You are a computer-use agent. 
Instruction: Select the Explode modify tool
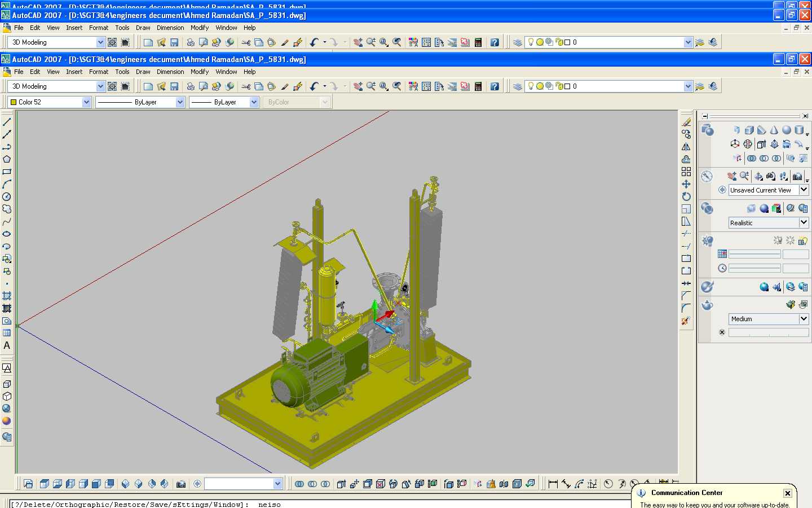(x=686, y=321)
